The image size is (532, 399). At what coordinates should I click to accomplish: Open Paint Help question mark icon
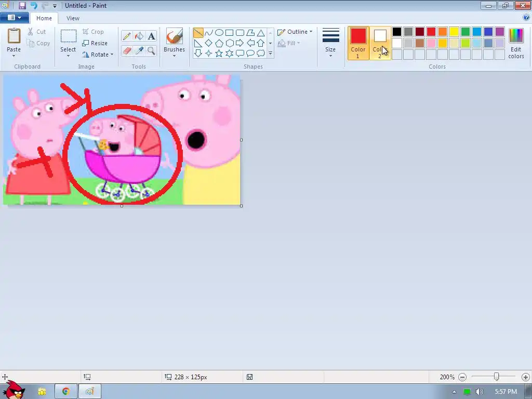point(526,17)
